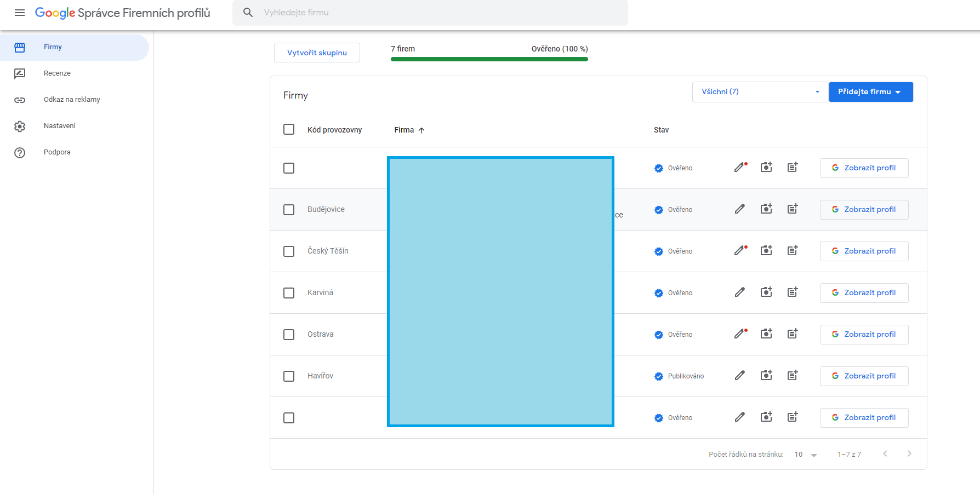Image resolution: width=980 pixels, height=494 pixels.
Task: Create a post in the first listed row
Action: [793, 168]
